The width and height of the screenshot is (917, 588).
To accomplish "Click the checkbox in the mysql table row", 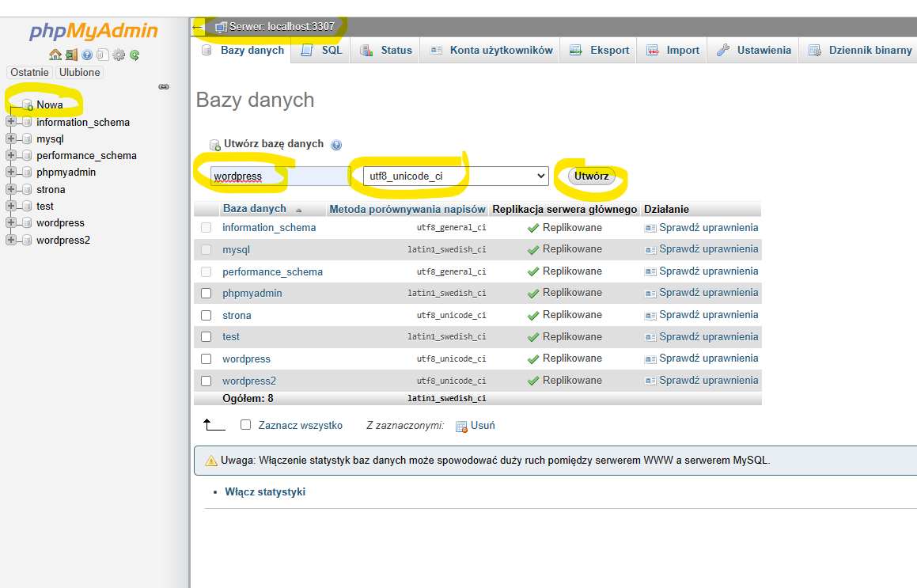I will pos(206,250).
